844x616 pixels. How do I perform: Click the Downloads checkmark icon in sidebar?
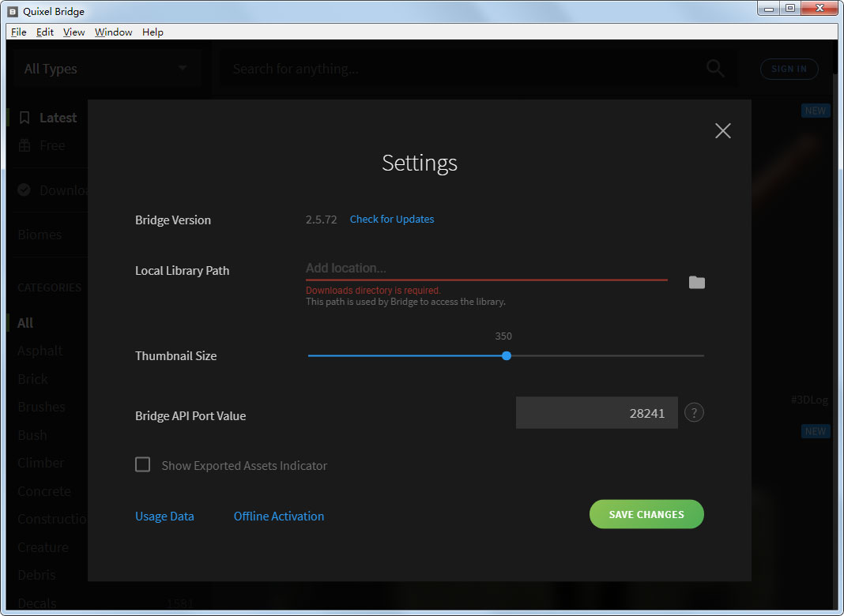(24, 190)
